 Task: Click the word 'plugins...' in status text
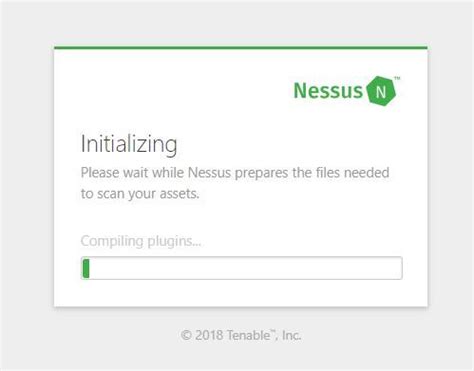point(174,241)
